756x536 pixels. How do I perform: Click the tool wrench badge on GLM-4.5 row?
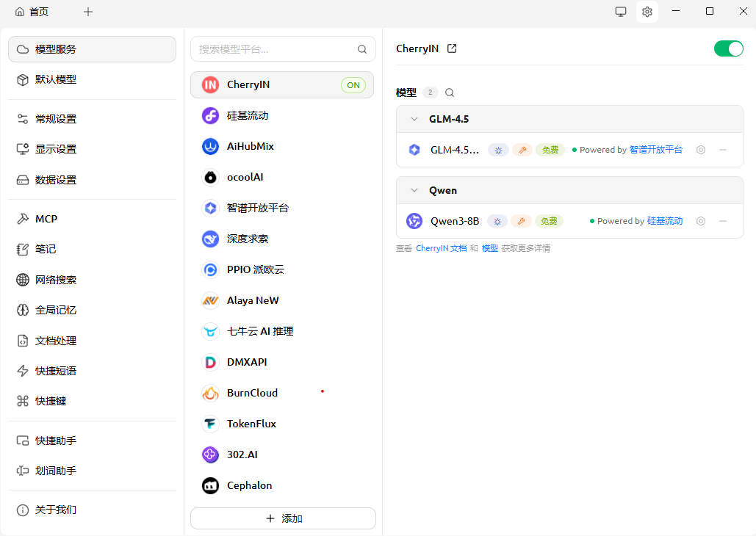click(522, 150)
